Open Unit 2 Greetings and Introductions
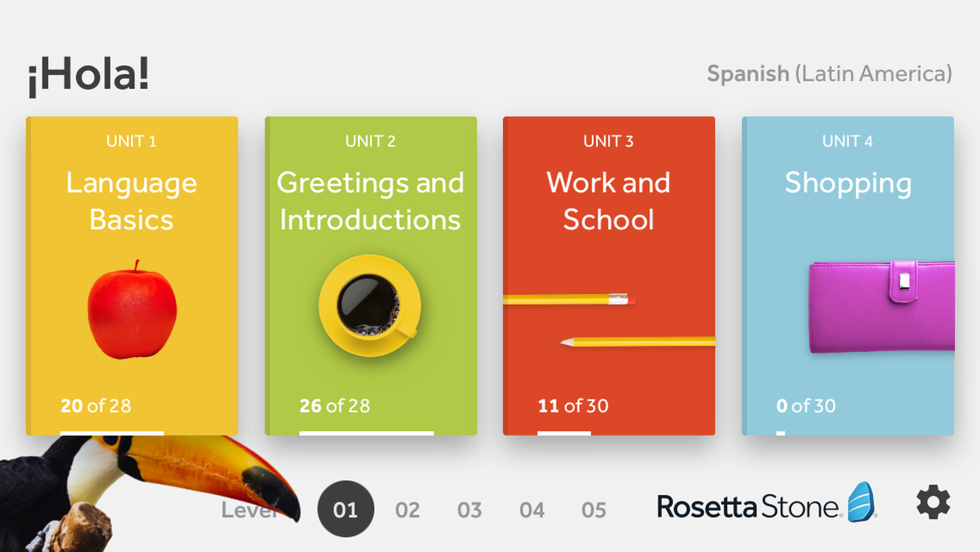 point(371,201)
